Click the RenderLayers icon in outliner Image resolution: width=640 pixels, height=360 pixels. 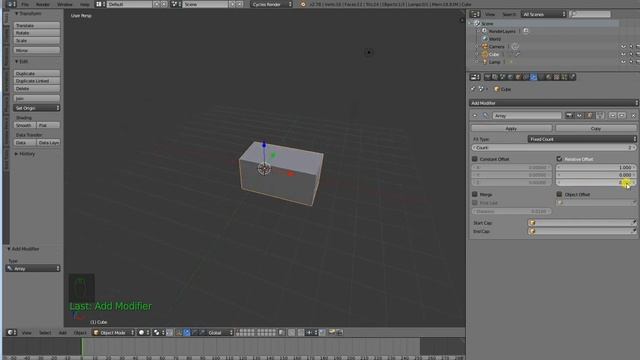[484, 31]
